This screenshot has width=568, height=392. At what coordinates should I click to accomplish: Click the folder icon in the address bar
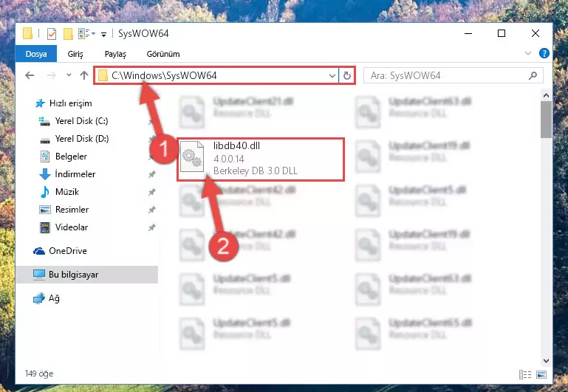[103, 75]
